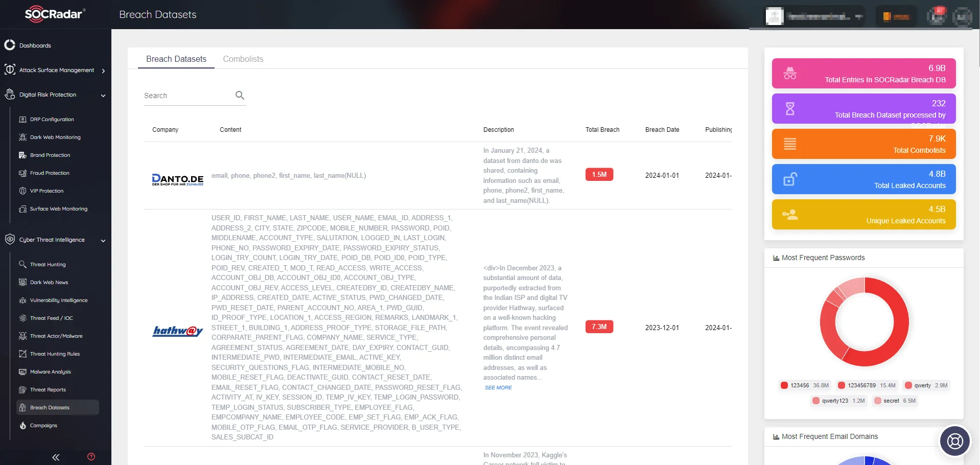Click the DANTO.DE company logo
The image size is (980, 465).
tap(178, 179)
